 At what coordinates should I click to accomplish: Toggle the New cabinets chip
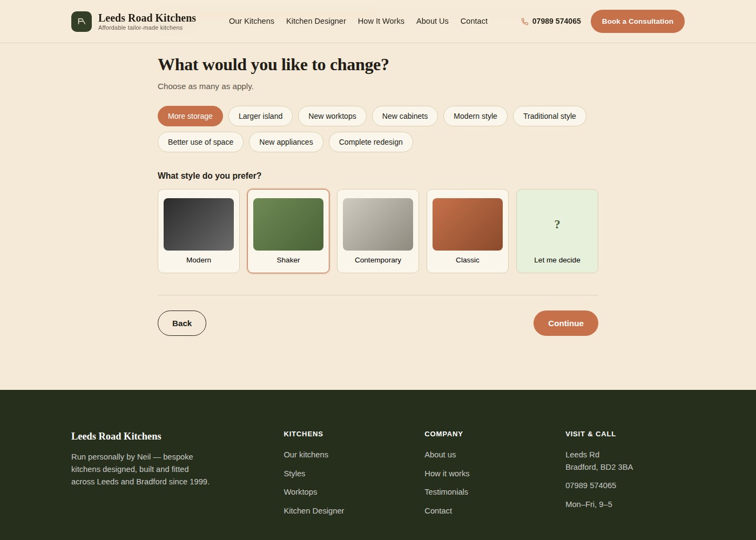405,116
